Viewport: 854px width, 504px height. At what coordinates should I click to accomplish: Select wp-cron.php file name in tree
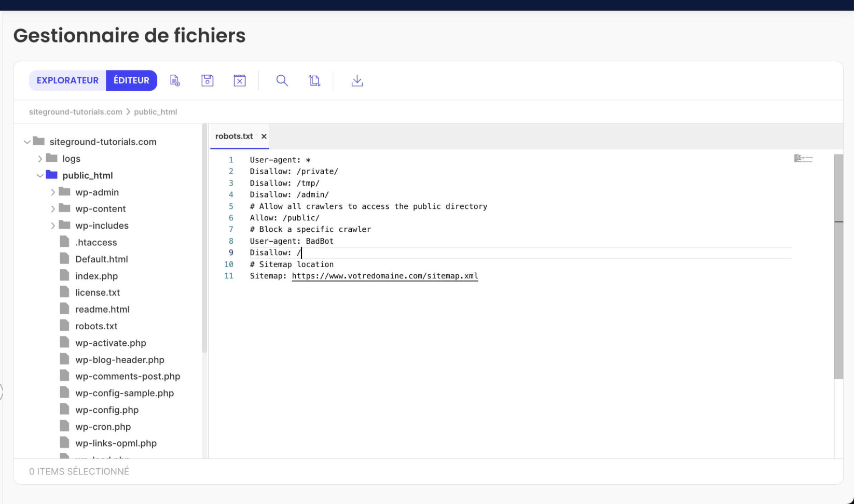pos(103,427)
